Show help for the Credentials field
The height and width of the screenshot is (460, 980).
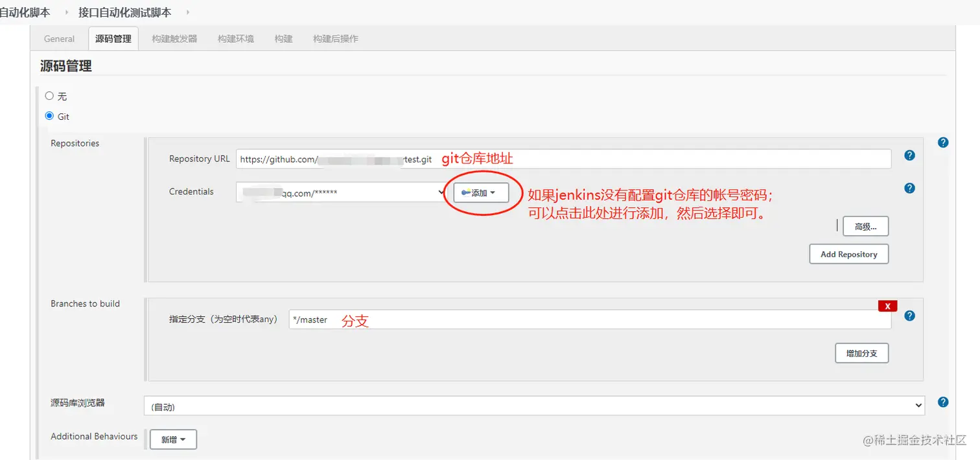click(x=909, y=188)
